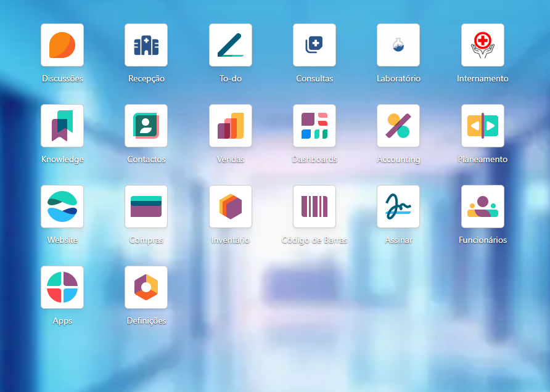Open the Knowledge bookmark icon

[62, 126]
